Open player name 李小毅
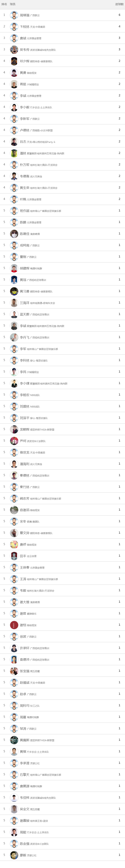This screenshot has width=125, height=868. pos(25,107)
